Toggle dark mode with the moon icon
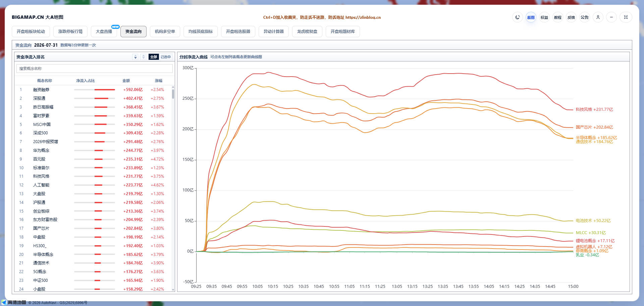The width and height of the screenshot is (644, 306). [518, 17]
